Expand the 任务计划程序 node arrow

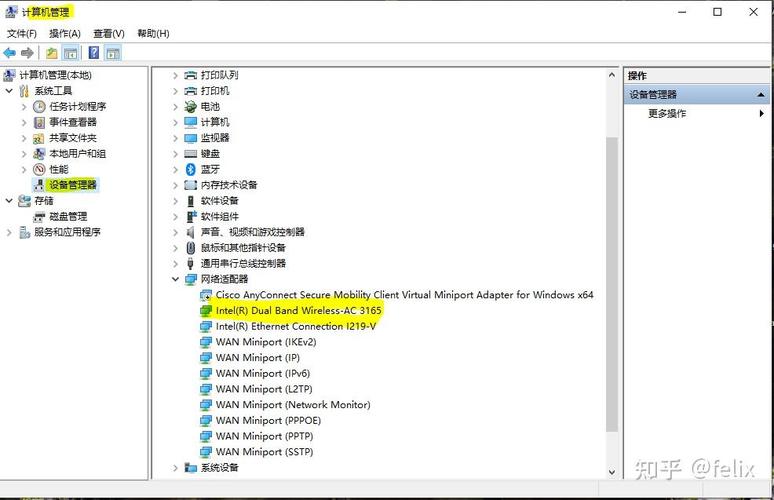click(x=24, y=107)
